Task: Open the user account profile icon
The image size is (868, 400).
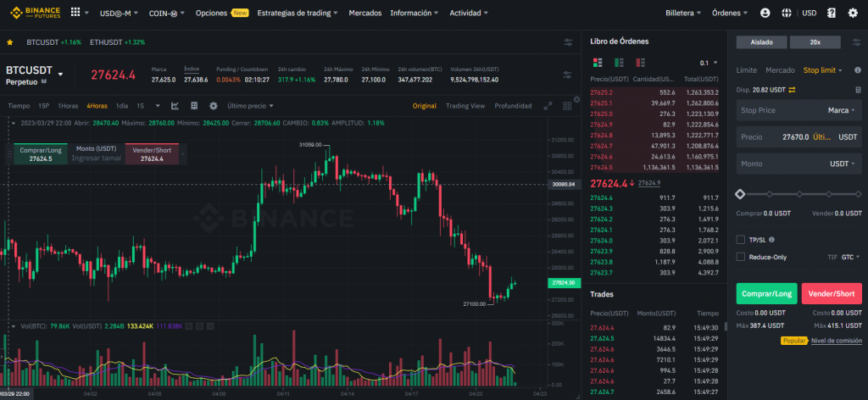Action: coord(765,13)
